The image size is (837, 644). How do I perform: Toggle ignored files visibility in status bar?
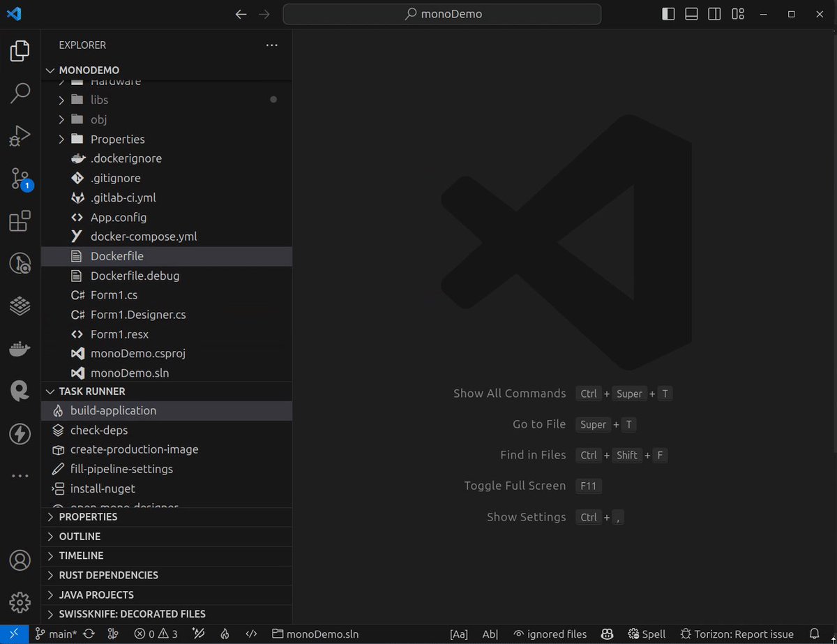pos(550,634)
